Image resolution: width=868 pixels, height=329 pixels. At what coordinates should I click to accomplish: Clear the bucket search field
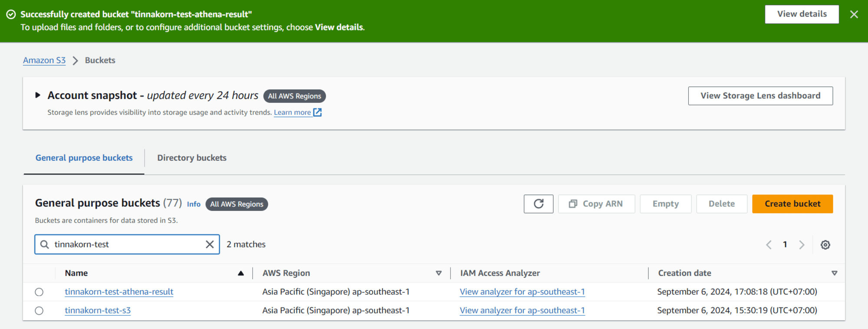click(210, 244)
